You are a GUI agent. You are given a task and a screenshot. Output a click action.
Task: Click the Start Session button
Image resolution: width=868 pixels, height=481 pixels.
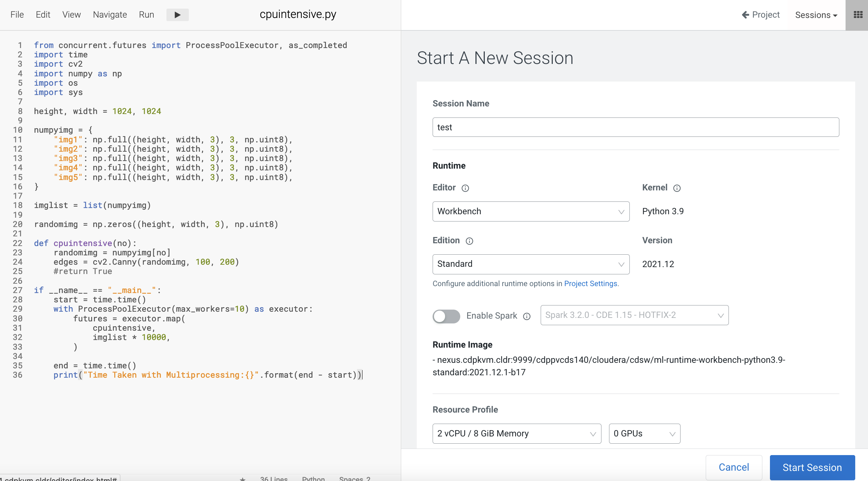(x=812, y=468)
